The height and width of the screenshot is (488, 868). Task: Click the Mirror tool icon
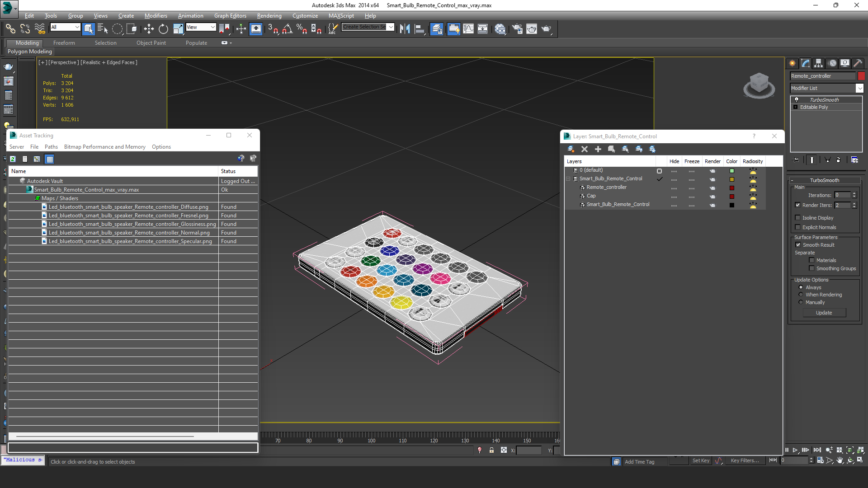pyautogui.click(x=405, y=29)
